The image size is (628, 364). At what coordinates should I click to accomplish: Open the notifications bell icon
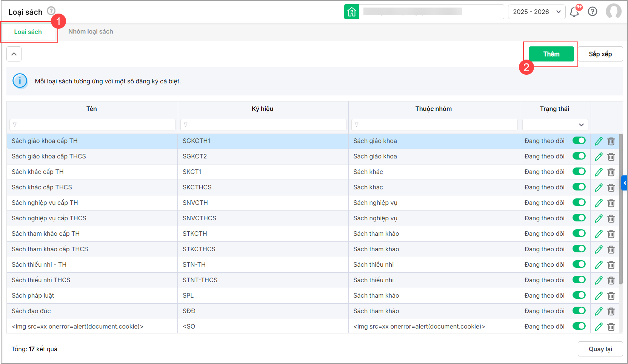tap(574, 12)
